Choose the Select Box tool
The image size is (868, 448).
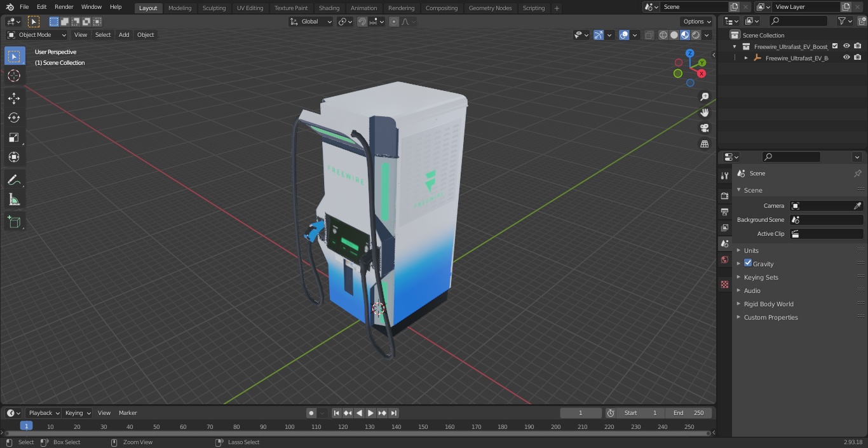coord(14,56)
